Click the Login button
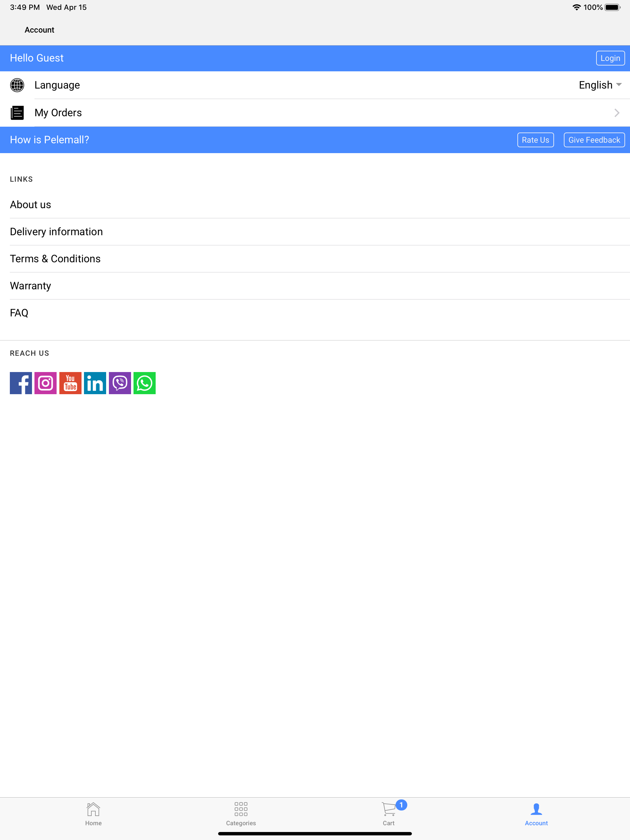 coord(610,58)
